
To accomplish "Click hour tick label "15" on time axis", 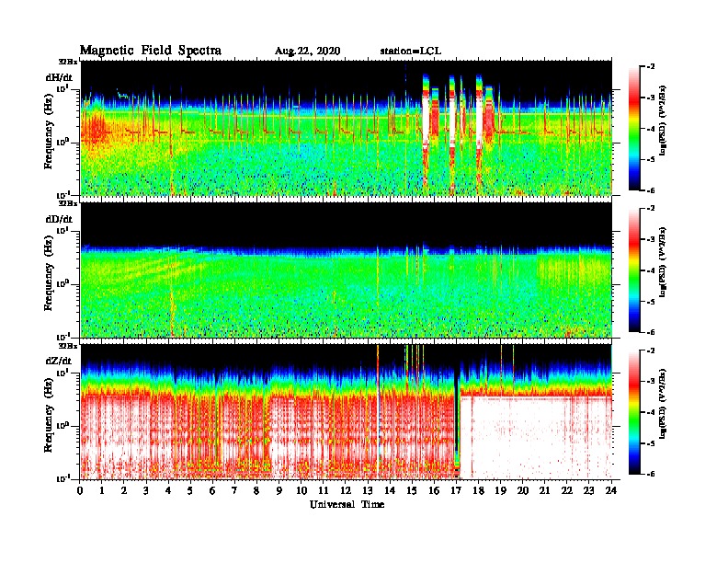I will [412, 491].
